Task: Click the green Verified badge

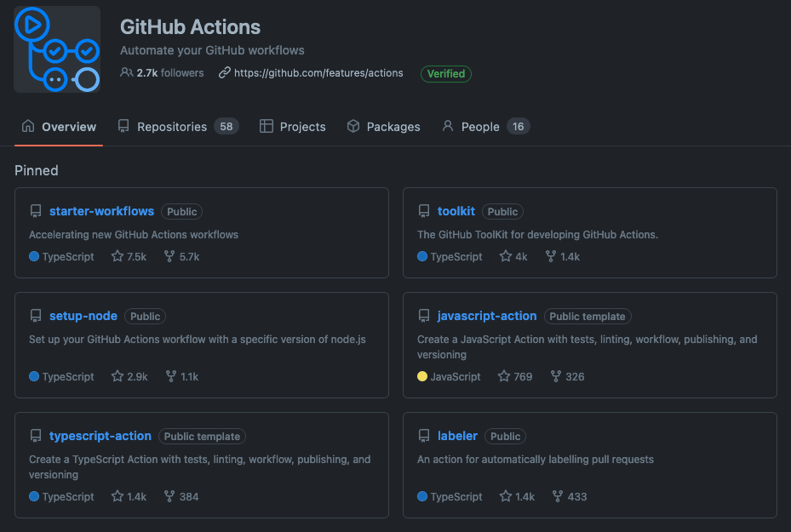Action: (445, 74)
